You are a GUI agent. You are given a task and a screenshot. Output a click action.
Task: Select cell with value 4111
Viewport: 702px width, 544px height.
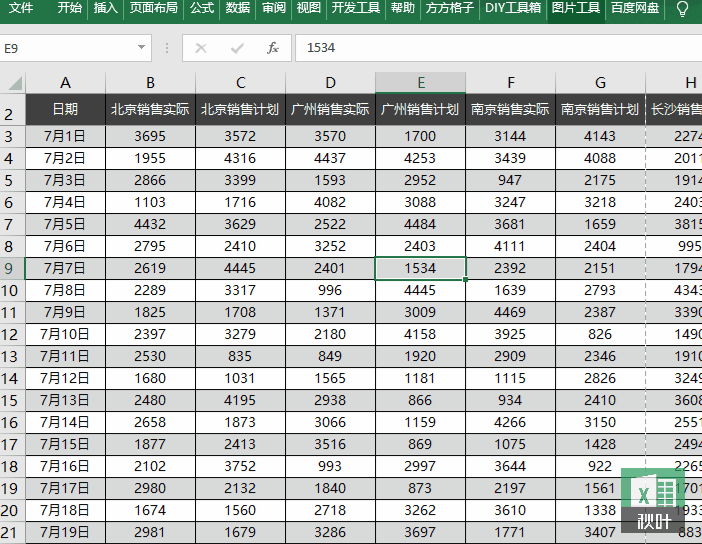510,246
